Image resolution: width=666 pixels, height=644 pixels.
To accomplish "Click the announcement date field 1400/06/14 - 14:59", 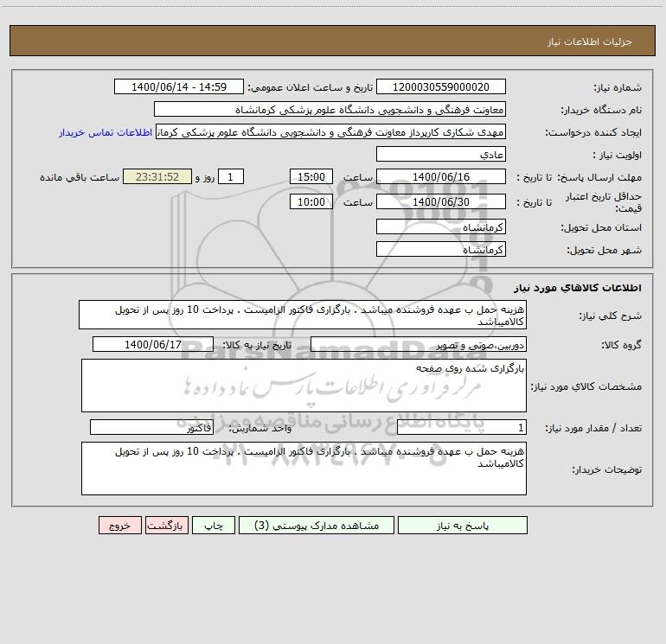I will coord(179,86).
